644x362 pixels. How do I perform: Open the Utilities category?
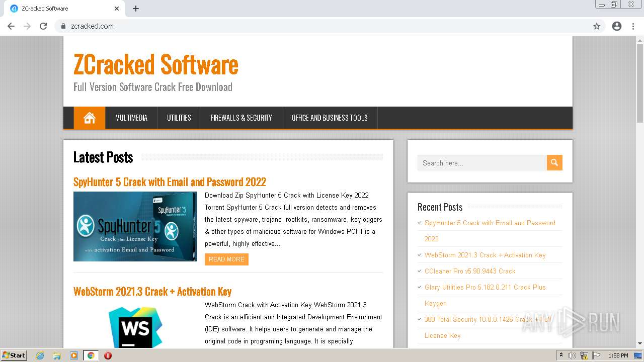(179, 118)
